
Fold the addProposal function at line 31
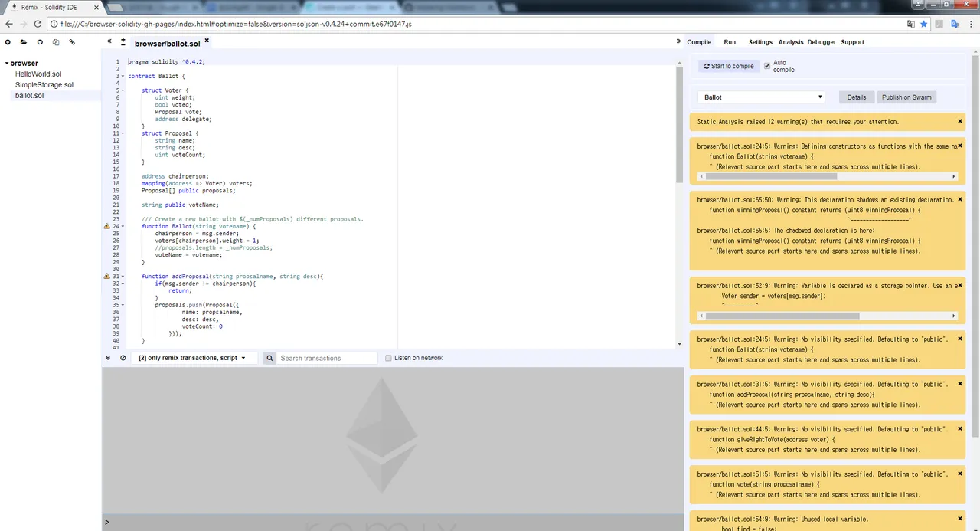[x=122, y=277]
